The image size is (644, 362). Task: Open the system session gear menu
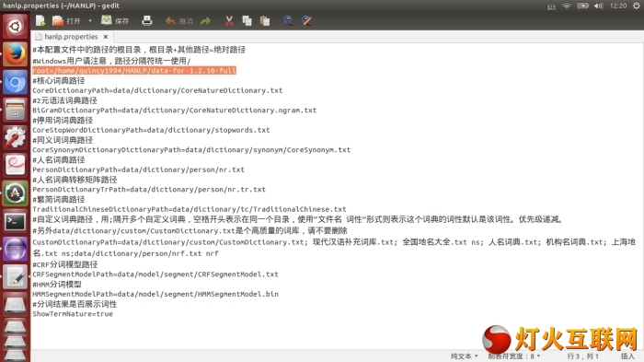(x=637, y=6)
